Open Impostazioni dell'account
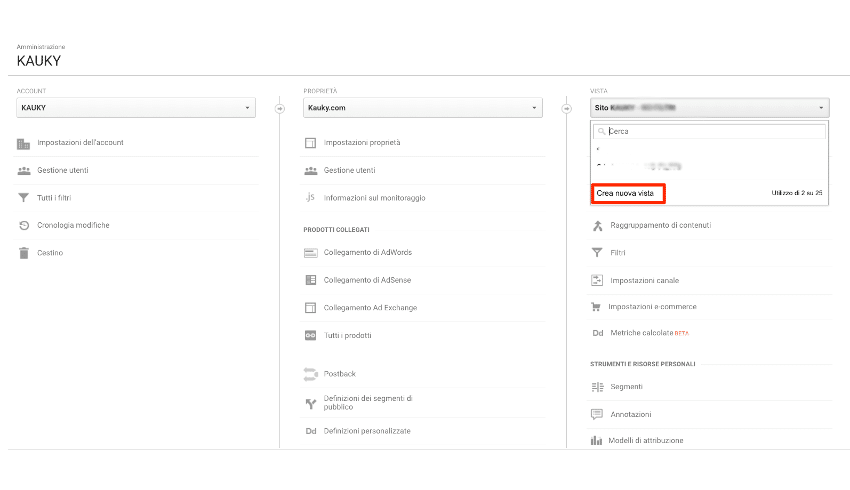Image resolution: width=850 pixels, height=490 pixels. point(80,143)
